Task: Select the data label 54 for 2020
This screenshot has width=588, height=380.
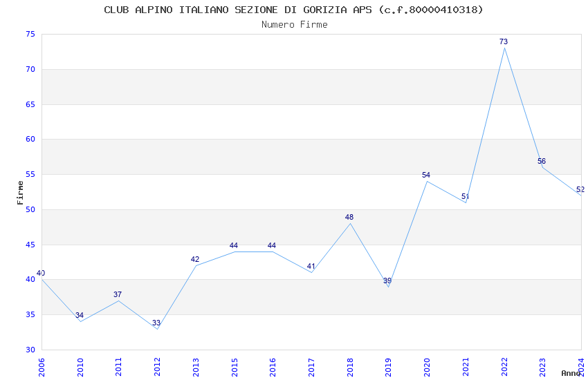Action: click(426, 175)
